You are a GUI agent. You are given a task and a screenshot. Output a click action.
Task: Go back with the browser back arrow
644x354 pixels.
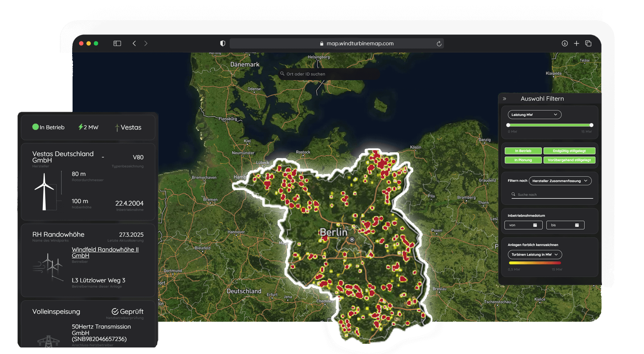(134, 44)
